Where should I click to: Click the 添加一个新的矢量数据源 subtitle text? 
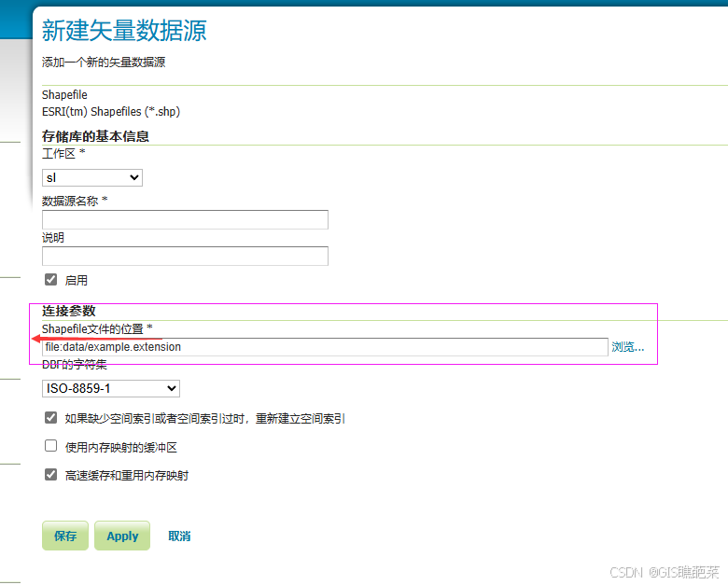pos(104,63)
